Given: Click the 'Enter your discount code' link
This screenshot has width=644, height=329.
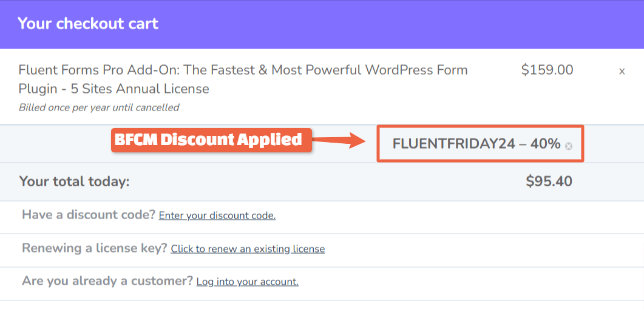Looking at the screenshot, I should (x=217, y=215).
